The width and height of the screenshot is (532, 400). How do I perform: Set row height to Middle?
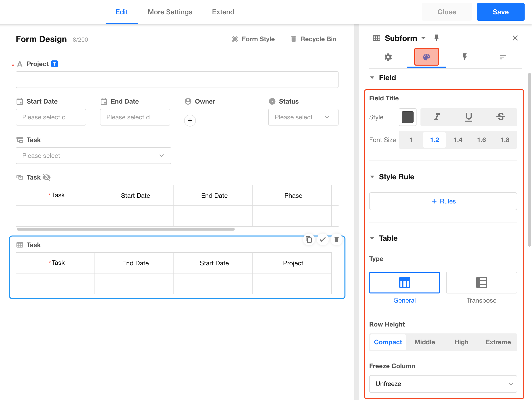pos(424,342)
